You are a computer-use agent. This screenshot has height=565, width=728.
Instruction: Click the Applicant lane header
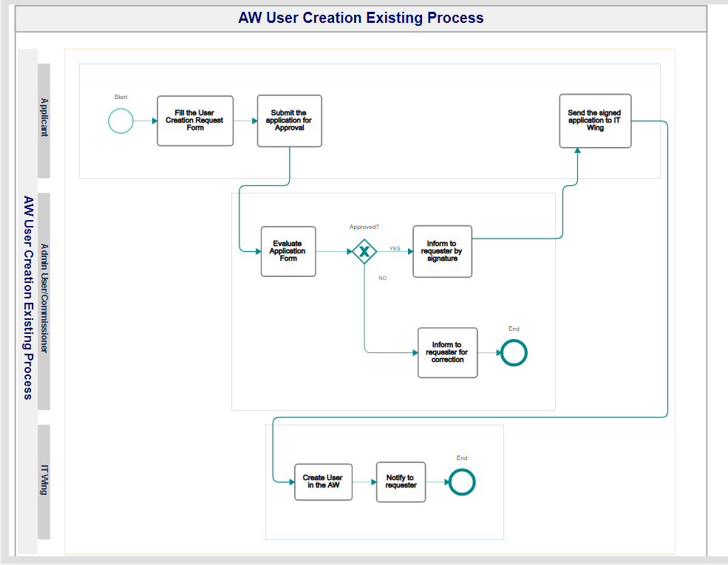tap(44, 120)
